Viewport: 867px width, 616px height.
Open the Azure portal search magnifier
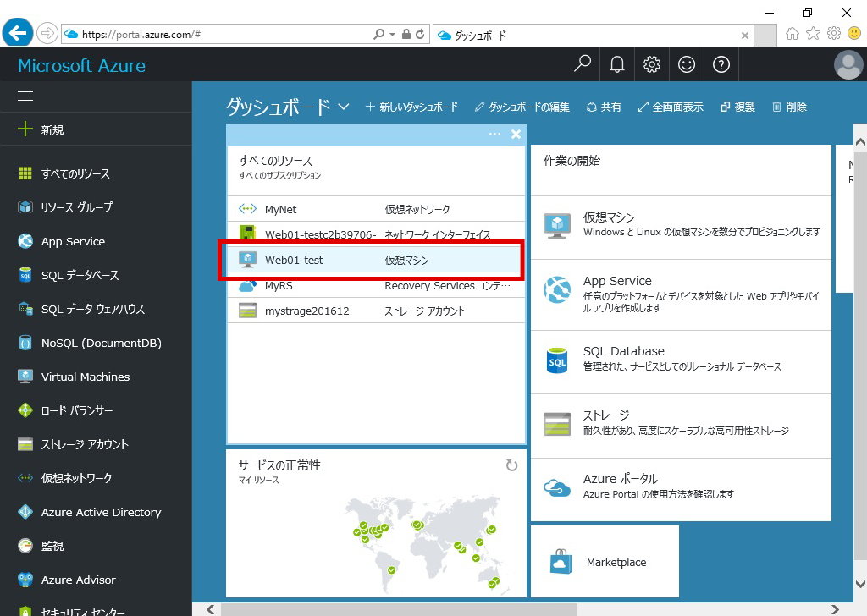coord(583,64)
